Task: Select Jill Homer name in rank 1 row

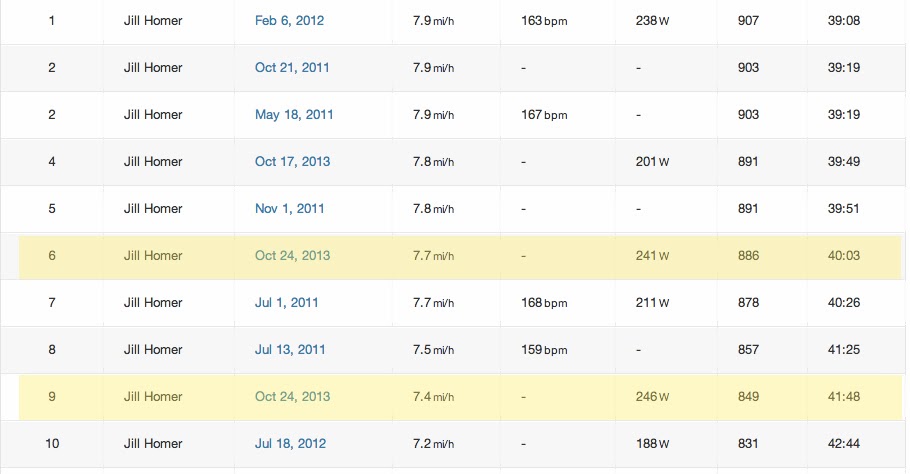Action: 153,21
